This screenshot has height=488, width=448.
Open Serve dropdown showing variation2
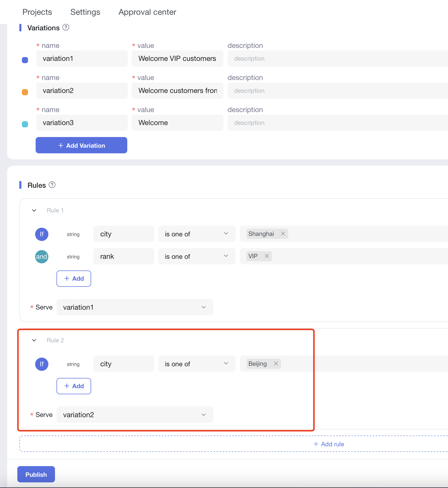click(135, 415)
